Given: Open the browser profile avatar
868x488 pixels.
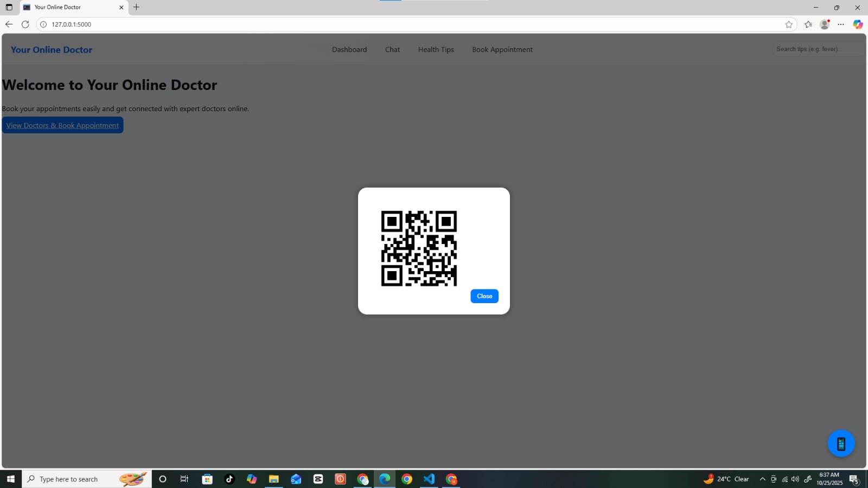Looking at the screenshot, I should [x=825, y=24].
